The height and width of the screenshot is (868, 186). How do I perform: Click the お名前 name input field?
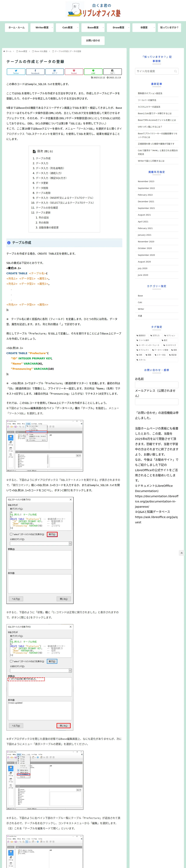157,385
